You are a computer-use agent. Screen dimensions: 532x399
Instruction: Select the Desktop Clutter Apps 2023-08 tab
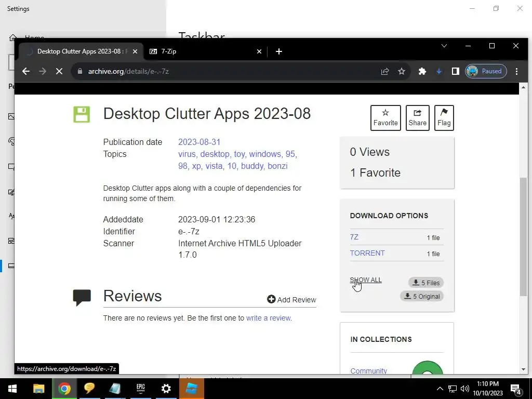(81, 51)
